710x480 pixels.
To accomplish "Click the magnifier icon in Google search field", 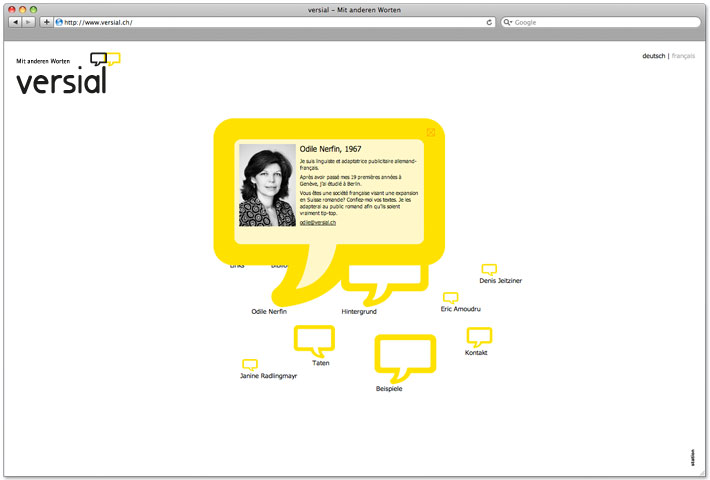I will pos(507,22).
